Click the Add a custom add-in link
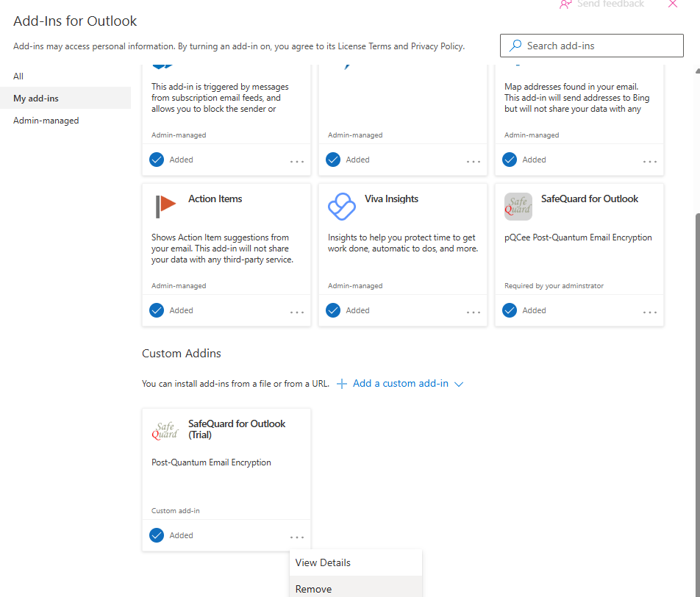The width and height of the screenshot is (700, 597). point(401,384)
